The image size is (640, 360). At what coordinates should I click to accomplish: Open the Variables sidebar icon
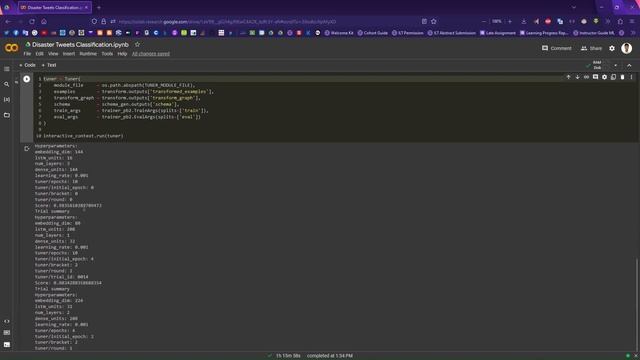pyautogui.click(x=7, y=100)
